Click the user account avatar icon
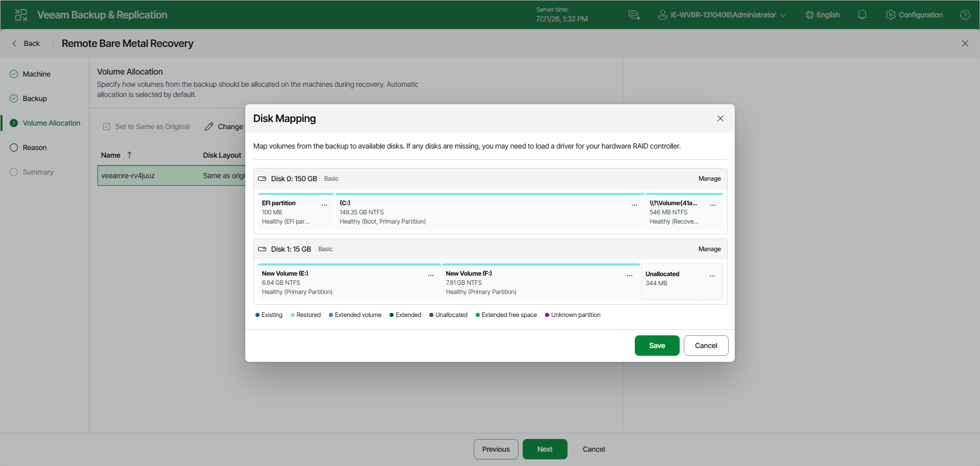980x466 pixels. [663, 15]
